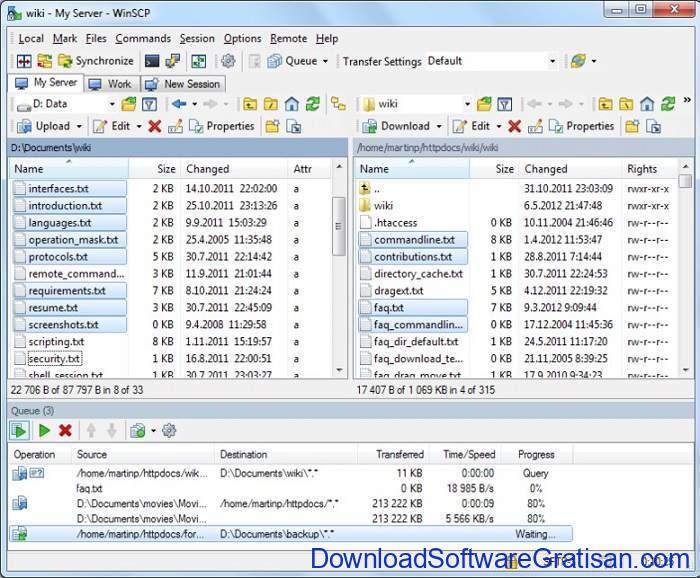Click the synchronize browsing icon
The height and width of the screenshot is (578, 700).
tap(198, 61)
